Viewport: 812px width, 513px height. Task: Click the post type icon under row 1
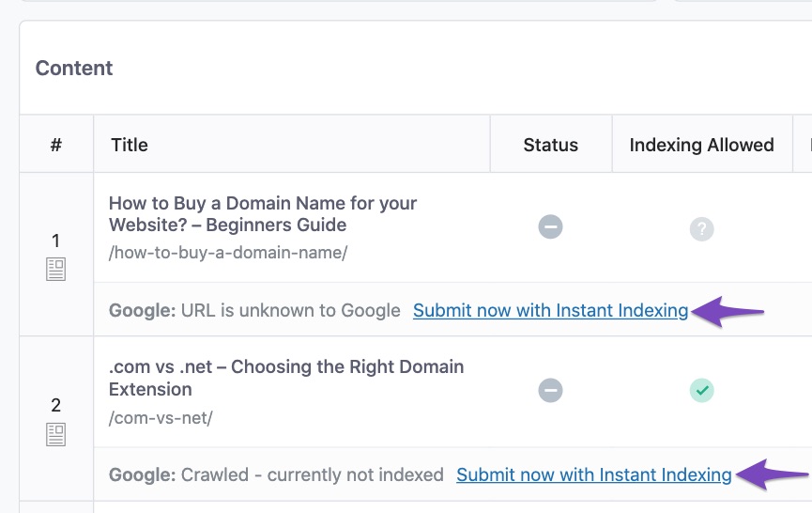coord(56,270)
